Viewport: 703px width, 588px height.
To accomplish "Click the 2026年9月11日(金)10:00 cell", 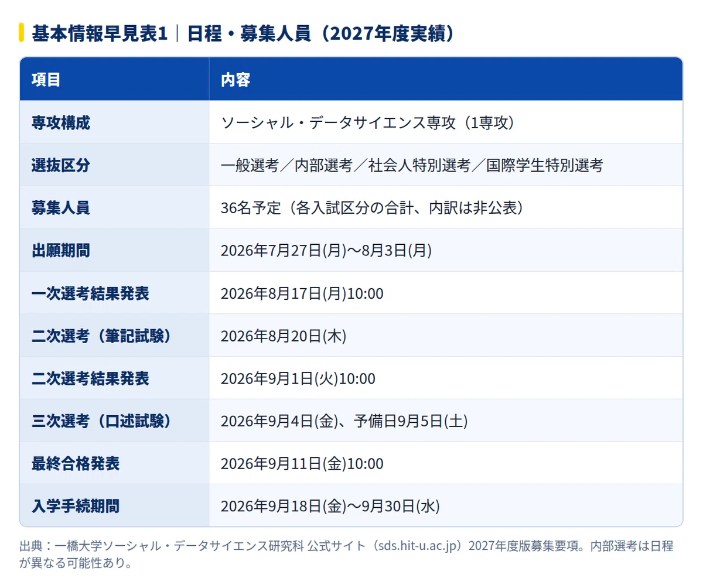I will coord(446,463).
